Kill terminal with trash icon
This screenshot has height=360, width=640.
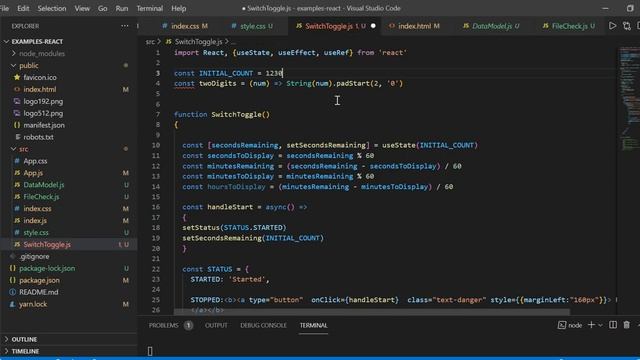627,325
